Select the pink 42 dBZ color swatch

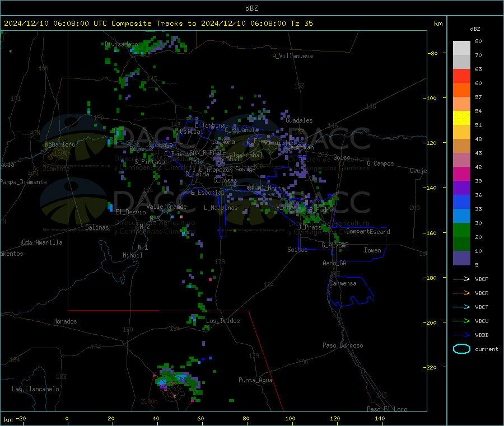(x=461, y=160)
